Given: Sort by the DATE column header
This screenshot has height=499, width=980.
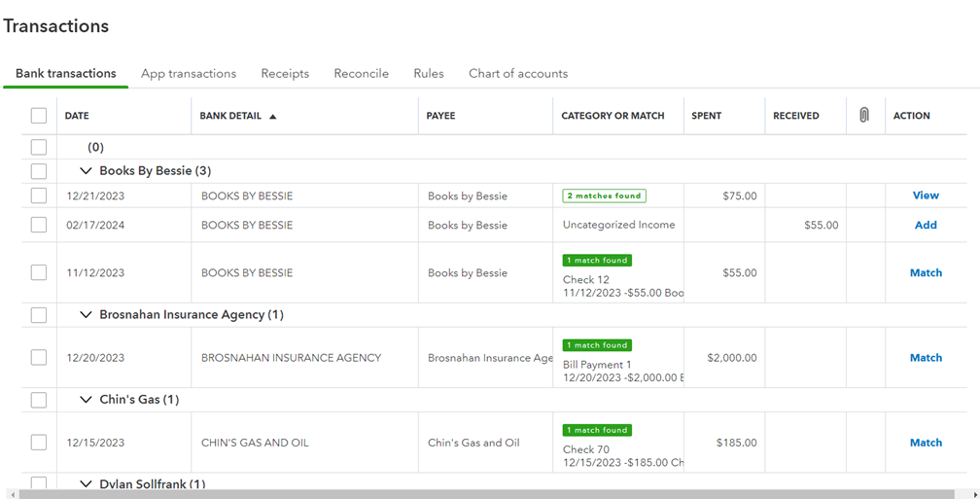Looking at the screenshot, I should click(x=77, y=116).
